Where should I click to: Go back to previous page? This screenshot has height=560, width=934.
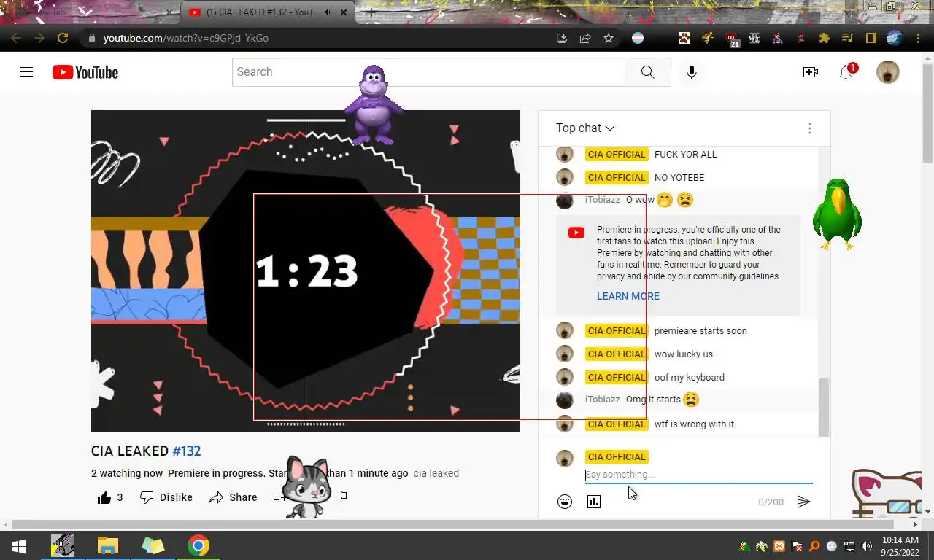[16, 38]
